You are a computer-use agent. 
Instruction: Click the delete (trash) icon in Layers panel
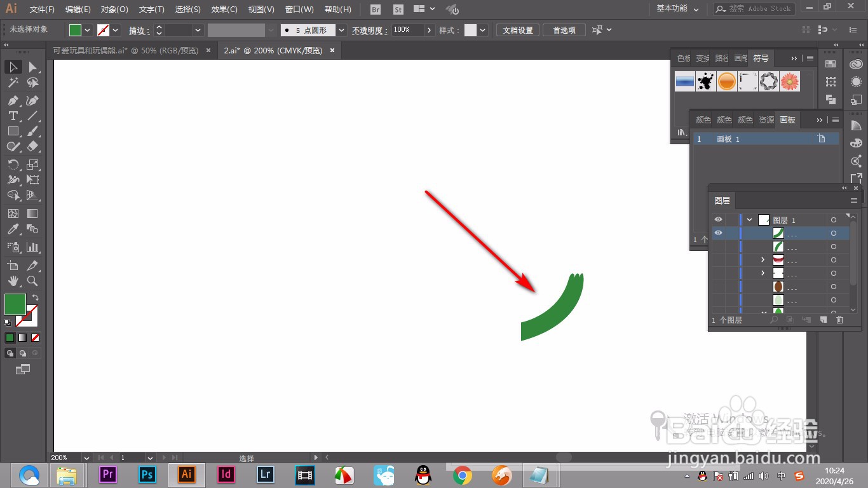pos(839,320)
